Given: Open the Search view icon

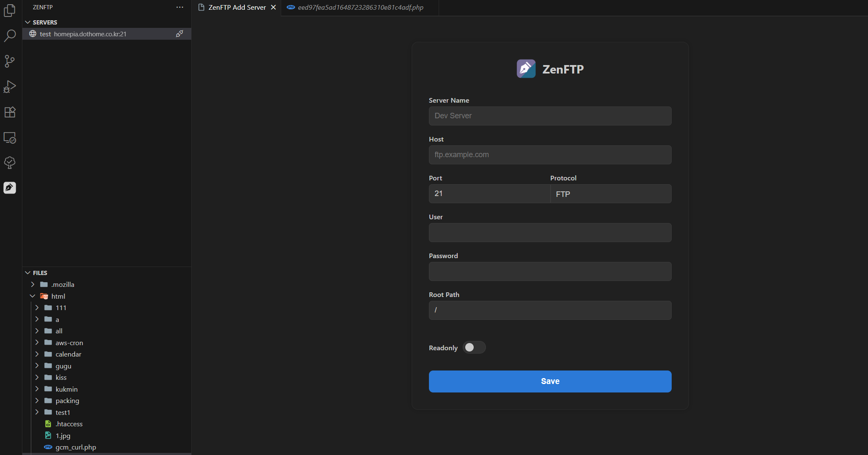Looking at the screenshot, I should 10,36.
